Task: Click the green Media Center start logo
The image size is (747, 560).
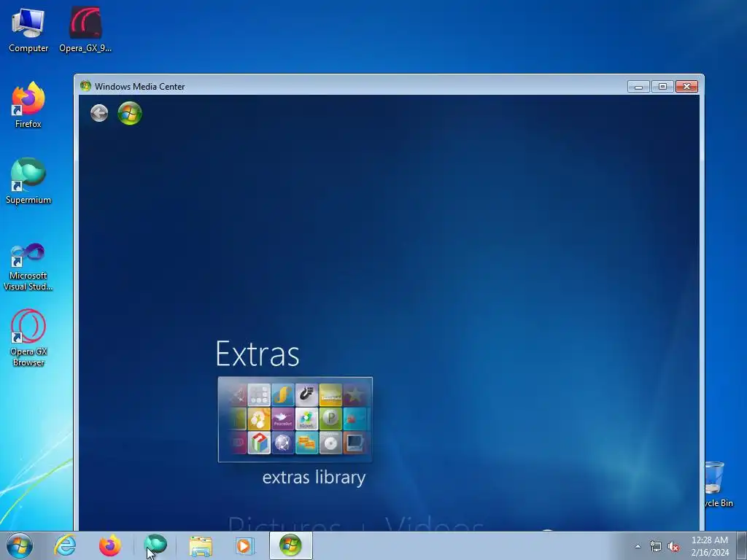Action: [x=130, y=113]
